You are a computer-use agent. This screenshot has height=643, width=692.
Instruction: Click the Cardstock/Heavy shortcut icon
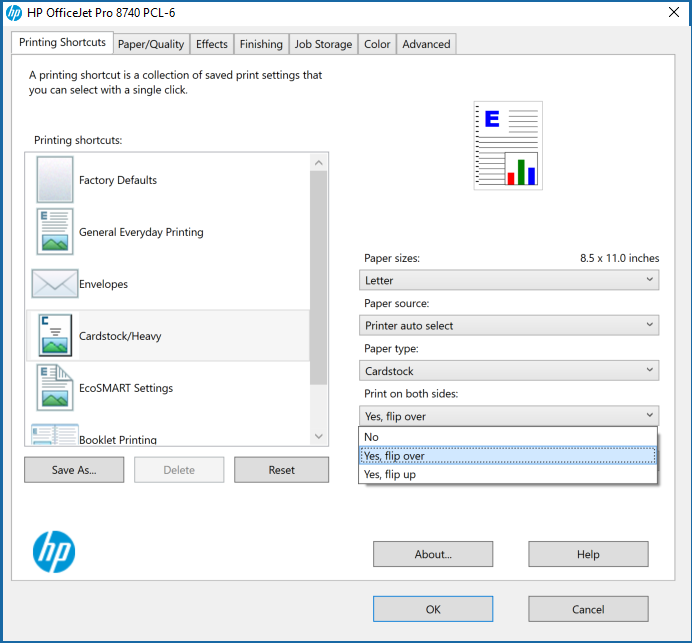[x=55, y=336]
